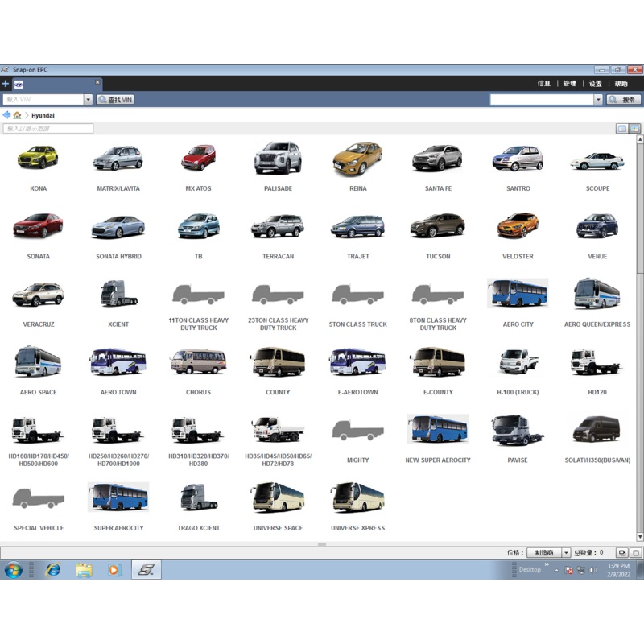Expand the top-right search field dropdown
Viewport: 644px width, 644px height.
(x=598, y=99)
